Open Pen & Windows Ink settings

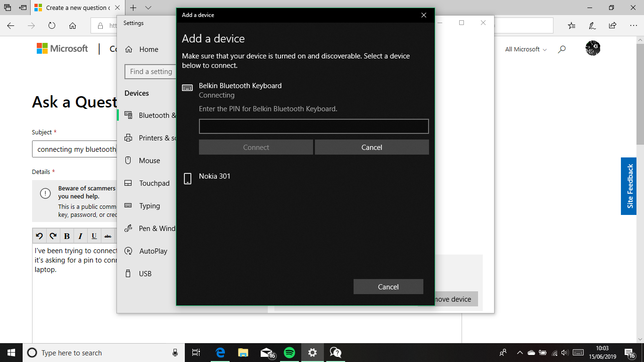150,229
